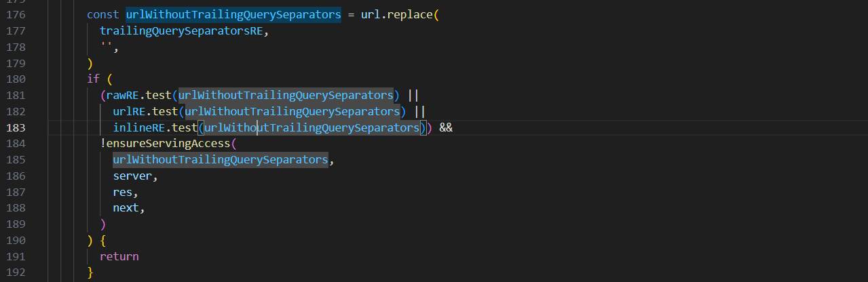Click 'urlRE' on line 182

[129, 111]
